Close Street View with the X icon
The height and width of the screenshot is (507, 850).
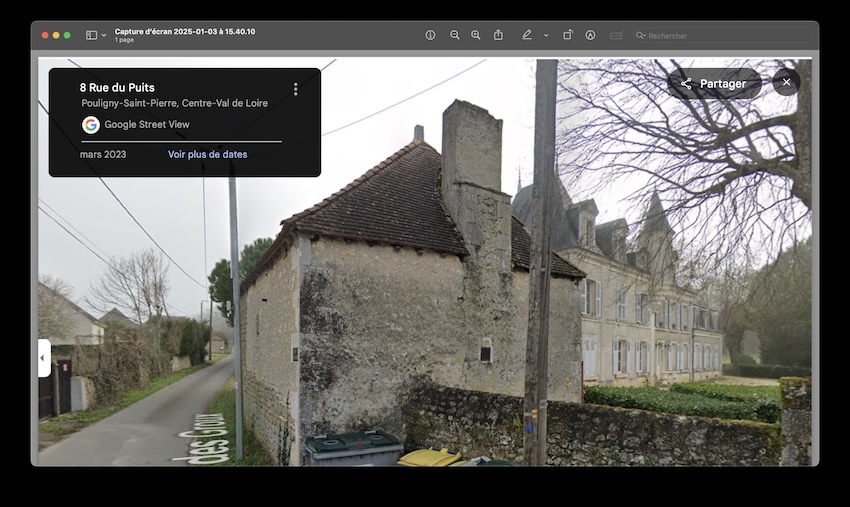click(x=786, y=83)
